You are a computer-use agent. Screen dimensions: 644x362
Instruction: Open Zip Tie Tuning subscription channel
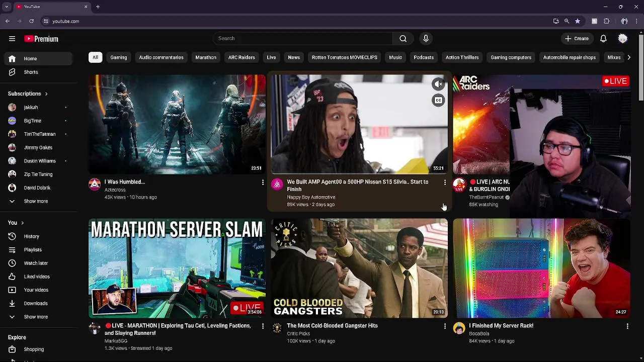coord(38,174)
